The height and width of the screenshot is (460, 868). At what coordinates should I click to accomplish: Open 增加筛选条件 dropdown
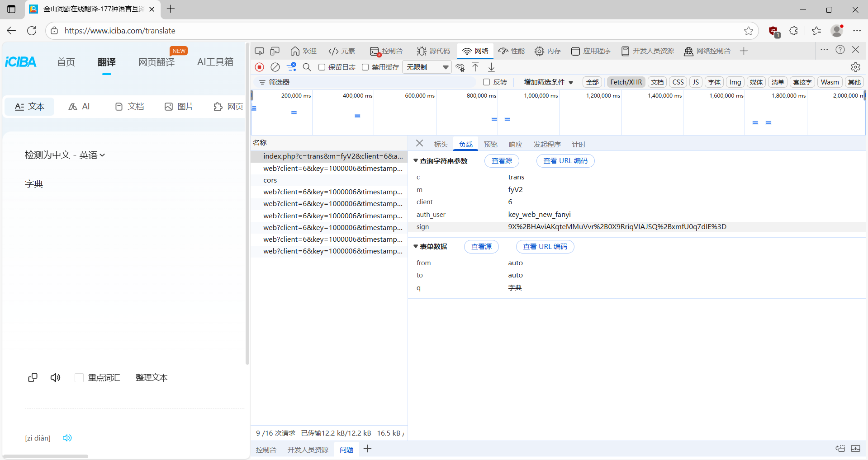pos(548,82)
